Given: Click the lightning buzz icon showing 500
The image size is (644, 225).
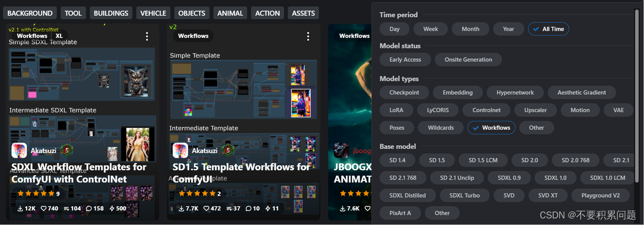Looking at the screenshot, I should (x=112, y=208).
